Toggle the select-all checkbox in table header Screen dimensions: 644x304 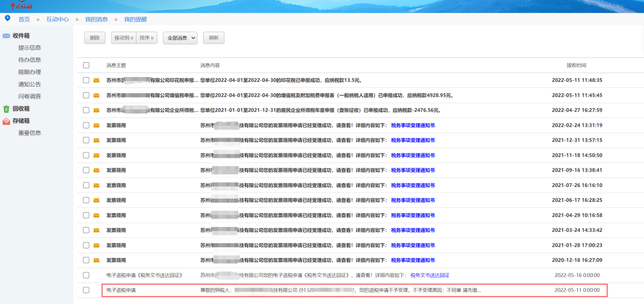pyautogui.click(x=86, y=65)
